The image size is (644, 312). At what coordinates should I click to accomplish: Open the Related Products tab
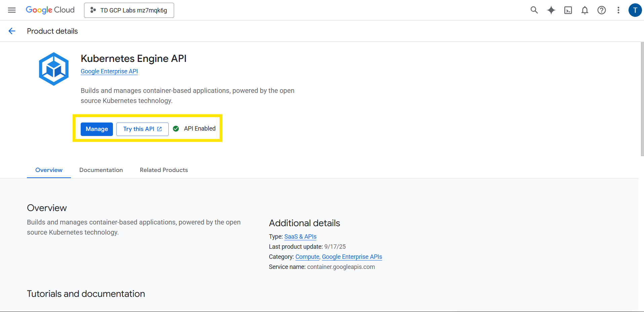pyautogui.click(x=164, y=170)
